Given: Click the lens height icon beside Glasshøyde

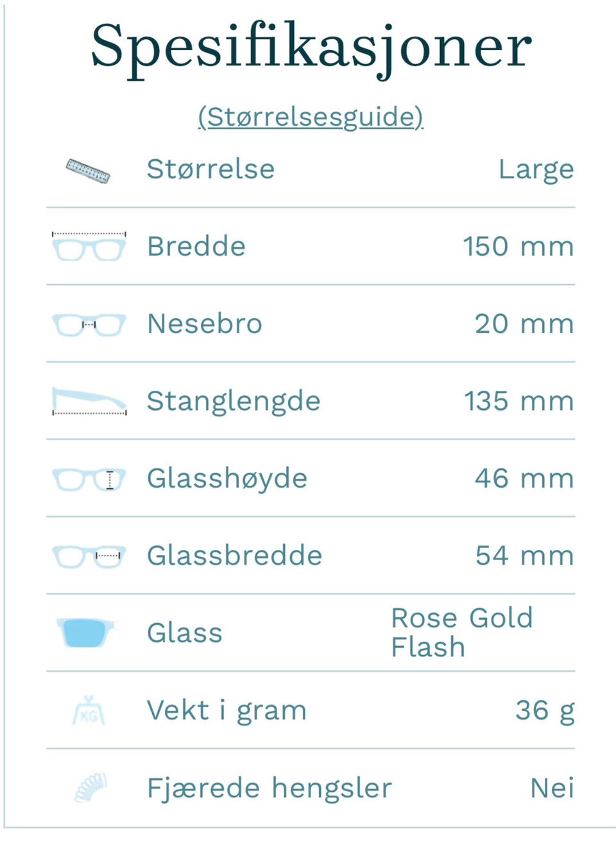Looking at the screenshot, I should click(89, 479).
